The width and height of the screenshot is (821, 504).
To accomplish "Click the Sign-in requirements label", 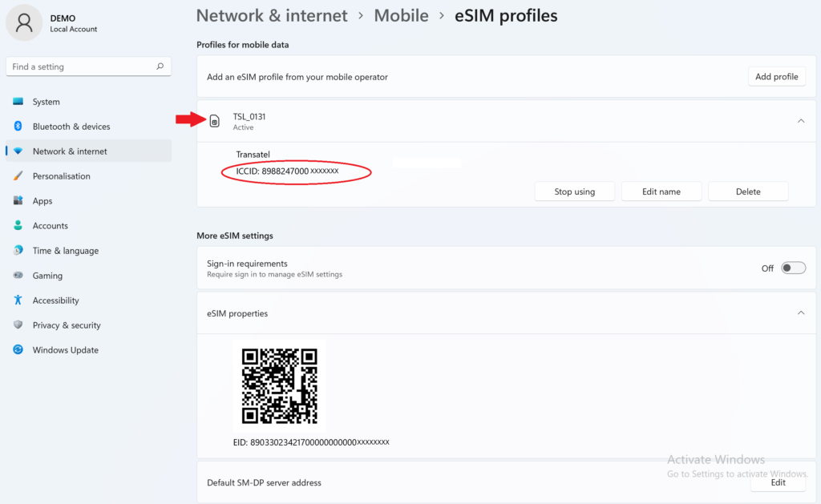I will [x=247, y=264].
